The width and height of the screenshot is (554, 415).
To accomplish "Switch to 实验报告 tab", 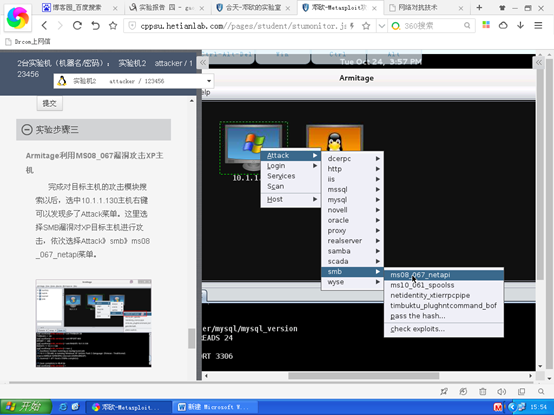I will pyautogui.click(x=167, y=7).
